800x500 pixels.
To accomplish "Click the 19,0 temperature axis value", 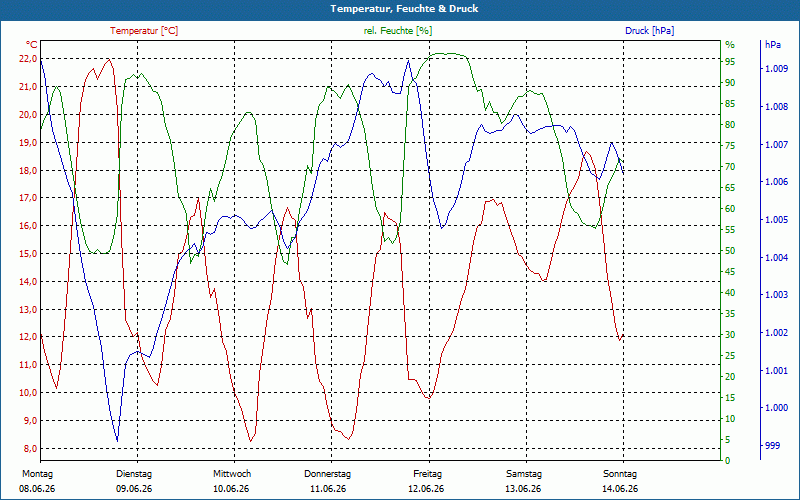I will (x=28, y=142).
